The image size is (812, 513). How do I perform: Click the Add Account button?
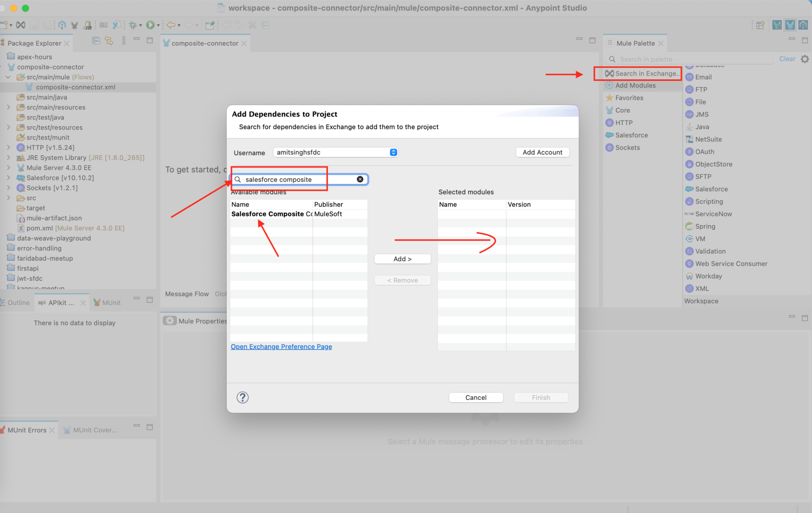[x=542, y=152]
